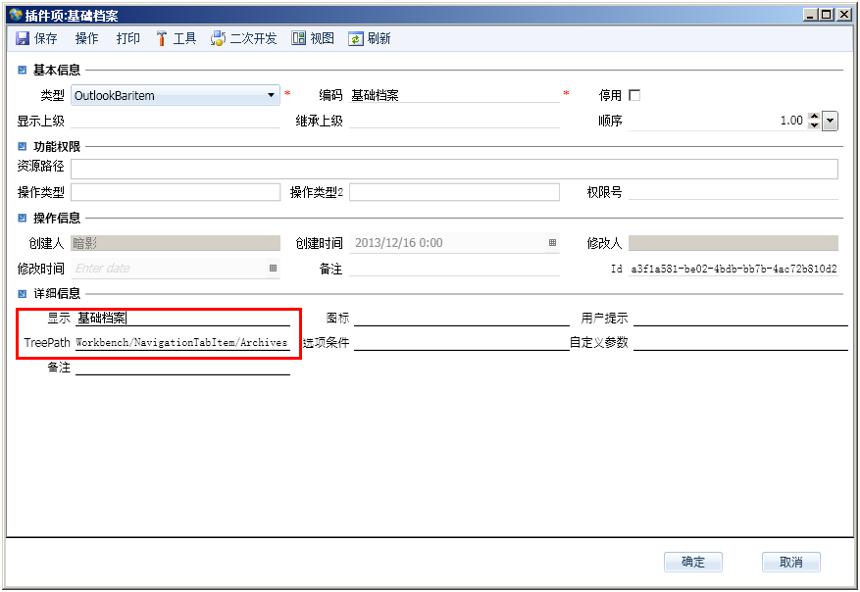
Task: Open the 操作 menu
Action: 86,38
